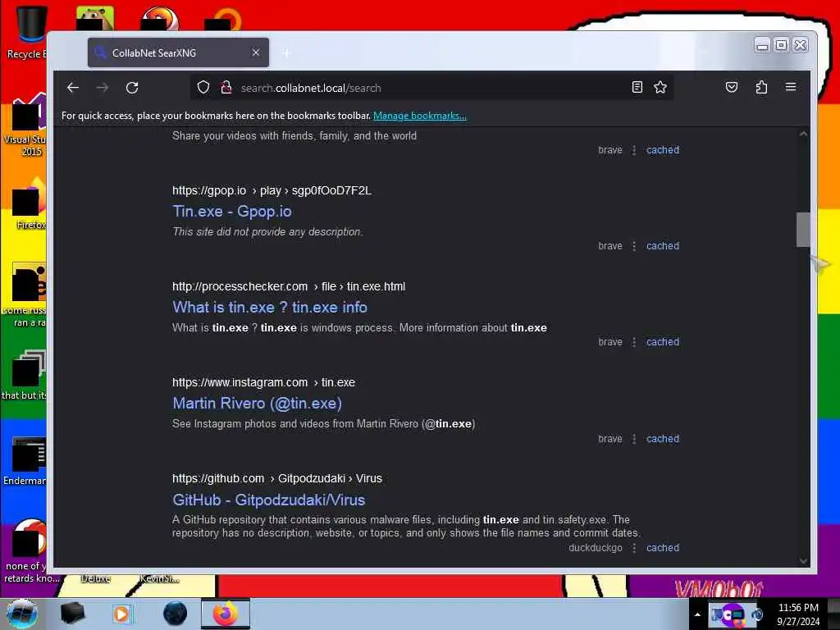Image resolution: width=840 pixels, height=630 pixels.
Task: Open the Firefox taskbar button
Action: click(226, 614)
